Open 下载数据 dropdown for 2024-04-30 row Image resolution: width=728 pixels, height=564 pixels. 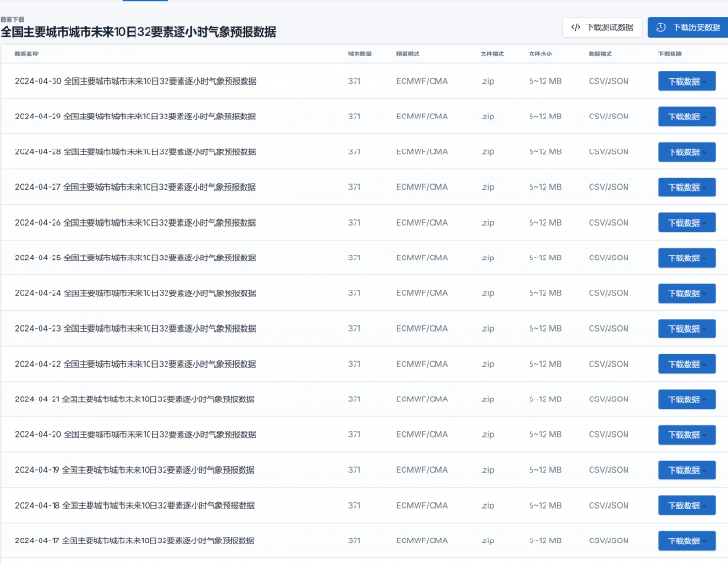coord(687,82)
